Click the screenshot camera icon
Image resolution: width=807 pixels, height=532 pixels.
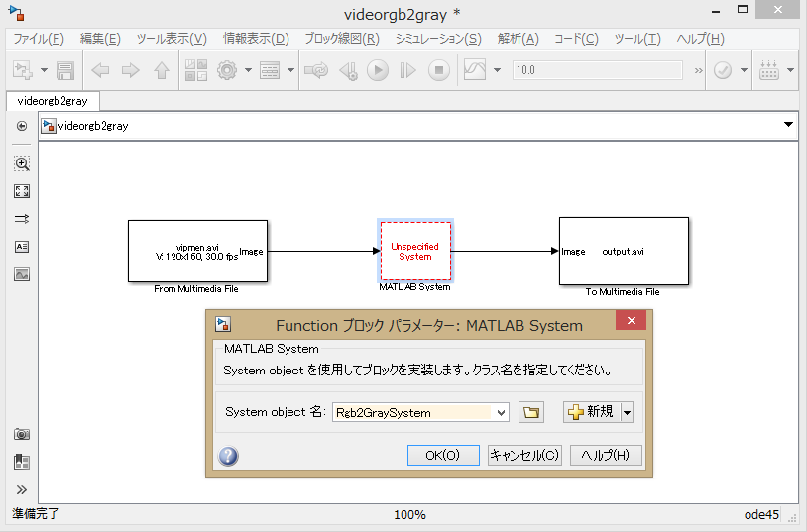click(22, 434)
